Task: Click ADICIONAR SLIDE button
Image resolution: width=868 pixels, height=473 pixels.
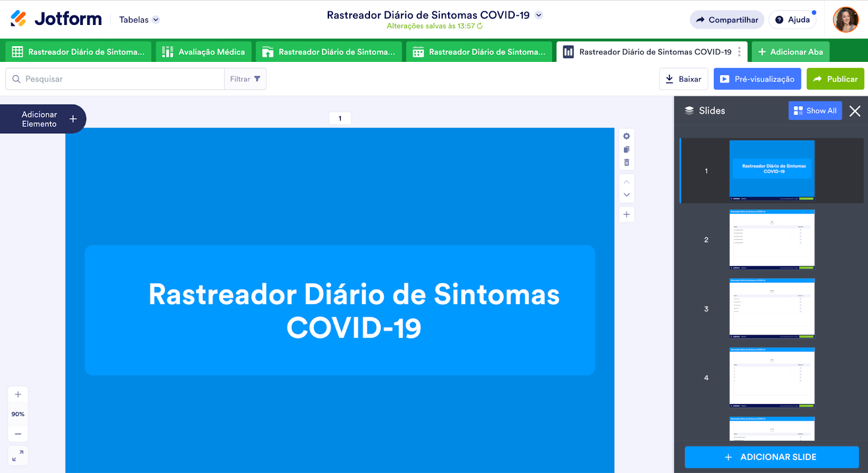Action: pos(771,457)
